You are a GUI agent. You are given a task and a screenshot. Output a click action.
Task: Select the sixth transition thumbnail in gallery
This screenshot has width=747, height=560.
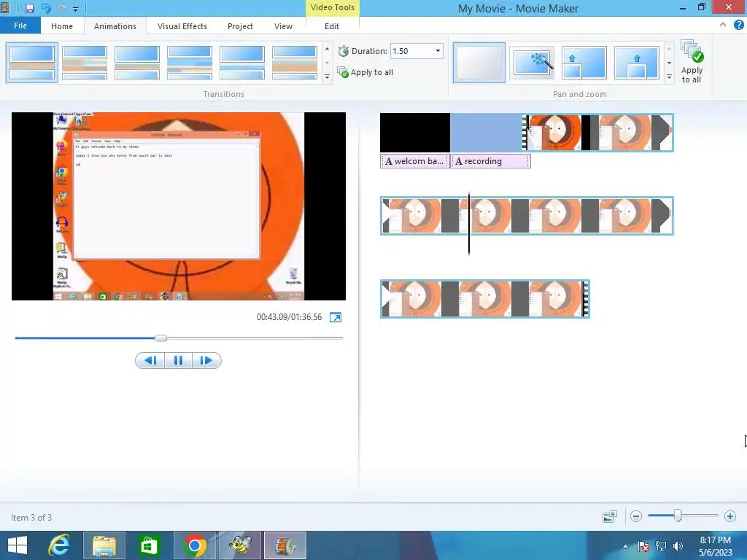(x=295, y=63)
